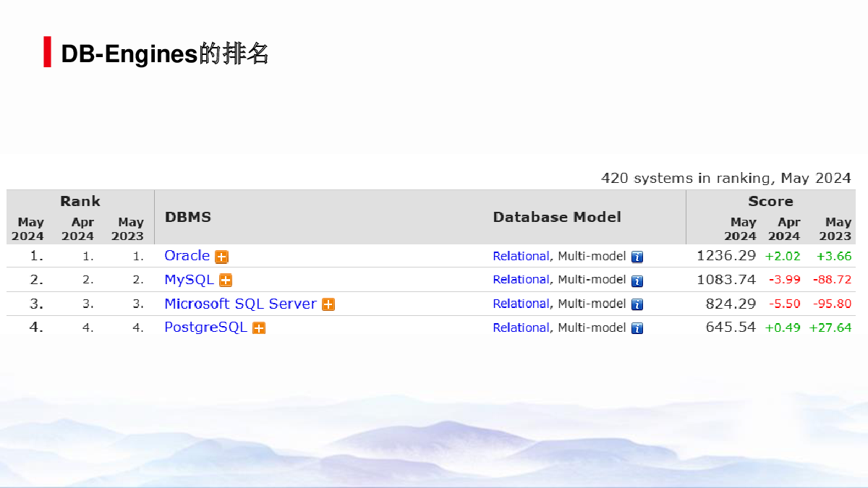Expand the plus icon beside PostgreSQL
Image resolution: width=868 pixels, height=488 pixels.
[259, 328]
